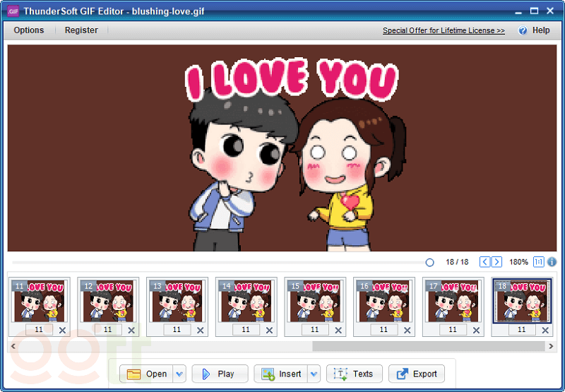Open the Help button with question icon
This screenshot has height=392, width=565.
click(x=534, y=30)
